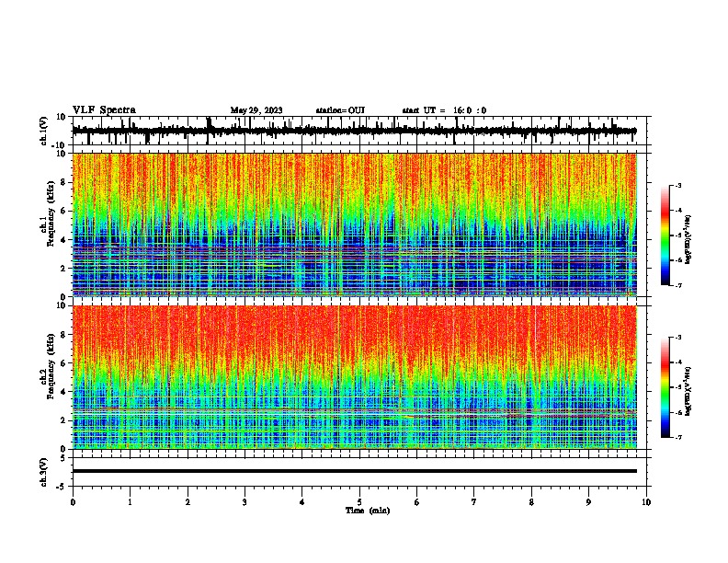Click the "0" tick on time axis
This screenshot has height=563, width=728.
(73, 502)
